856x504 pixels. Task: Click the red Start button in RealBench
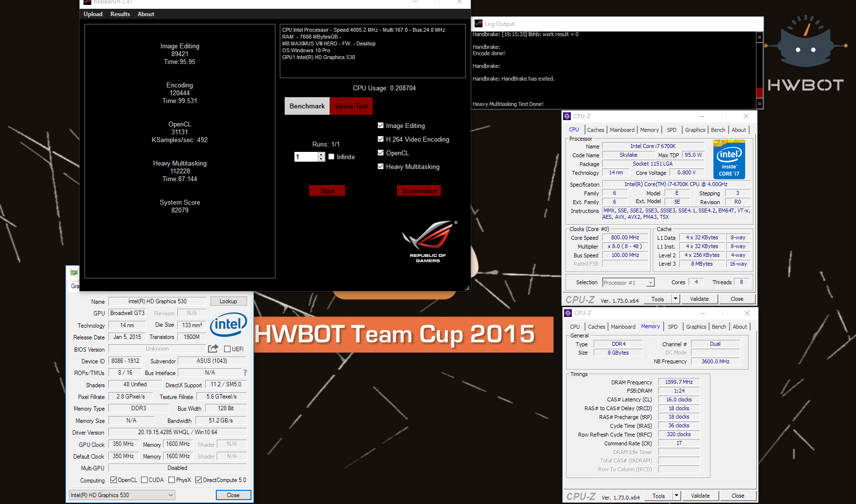[x=327, y=191]
